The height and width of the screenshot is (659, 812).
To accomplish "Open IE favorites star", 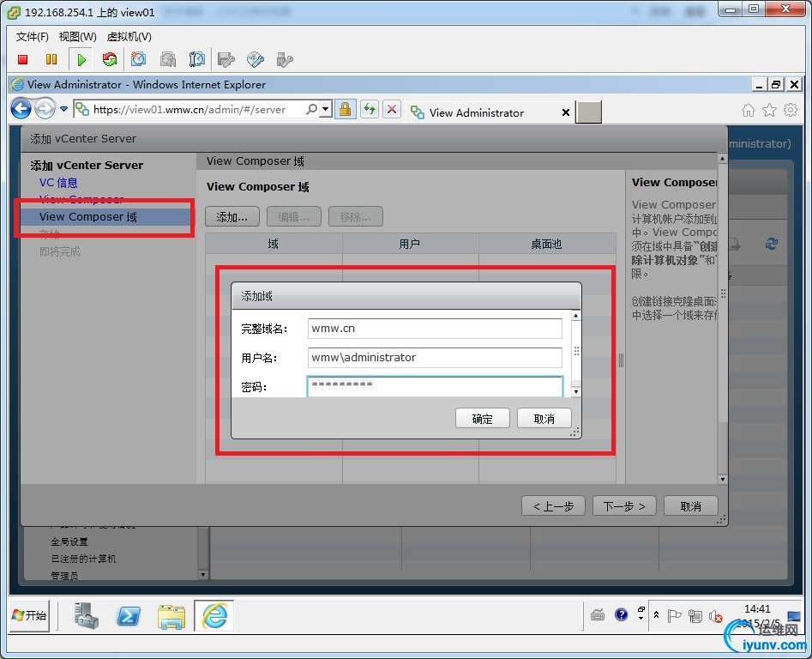I will [x=769, y=110].
